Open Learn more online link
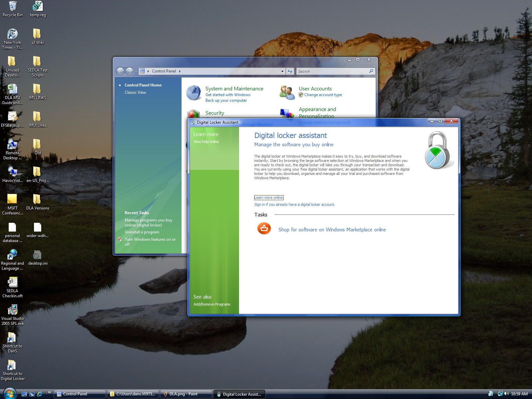Viewport: 532px width, 399px height. (269, 198)
